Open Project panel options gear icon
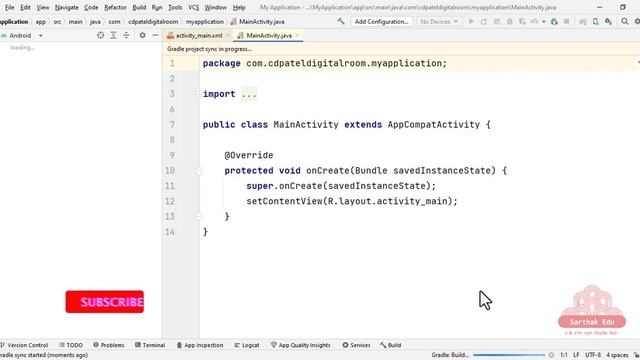Screen dimensions: 640x360 [x=142, y=36]
